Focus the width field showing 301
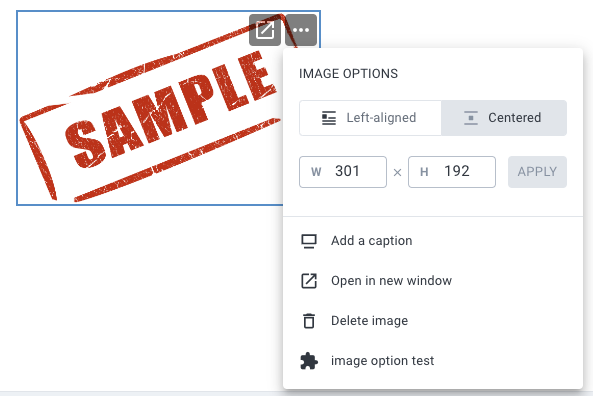The width and height of the screenshot is (593, 396). (x=343, y=172)
